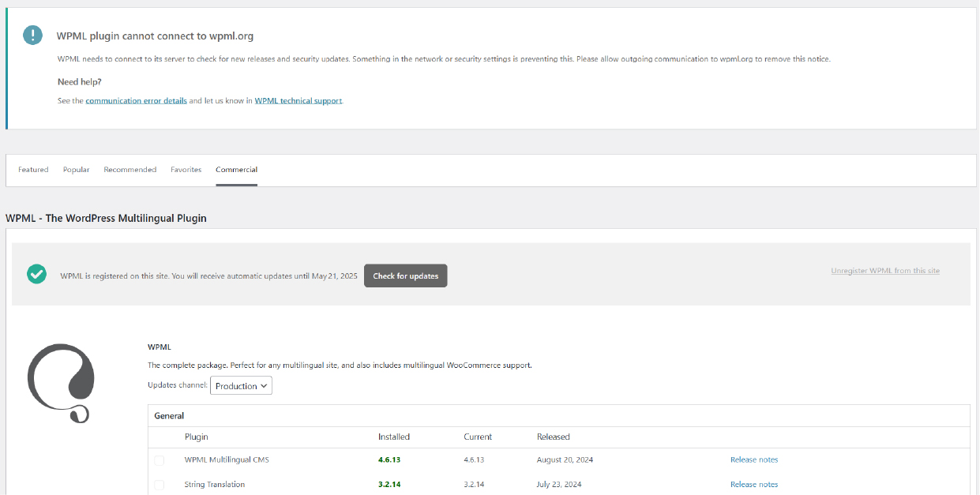This screenshot has height=495, width=980.
Task: Open Release notes for String Translation
Action: coord(754,484)
